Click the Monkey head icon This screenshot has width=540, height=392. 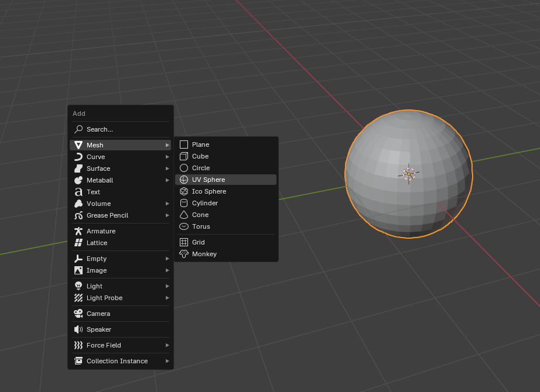(x=184, y=255)
